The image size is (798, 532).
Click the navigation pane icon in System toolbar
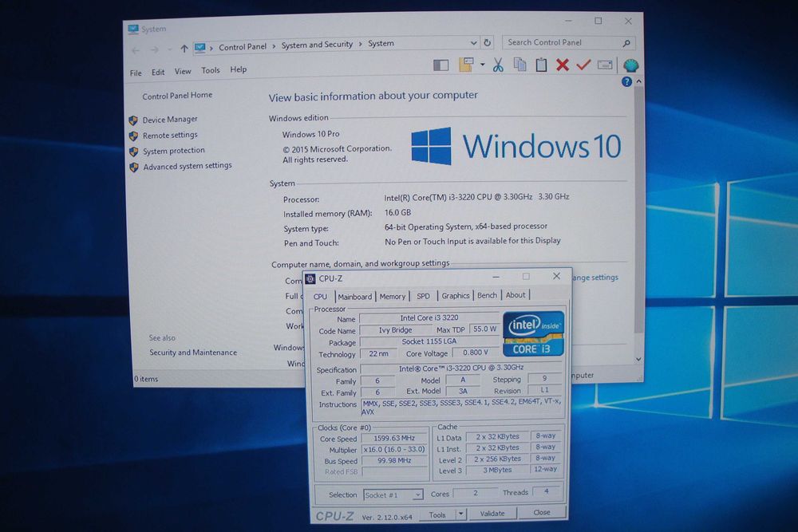[440, 65]
